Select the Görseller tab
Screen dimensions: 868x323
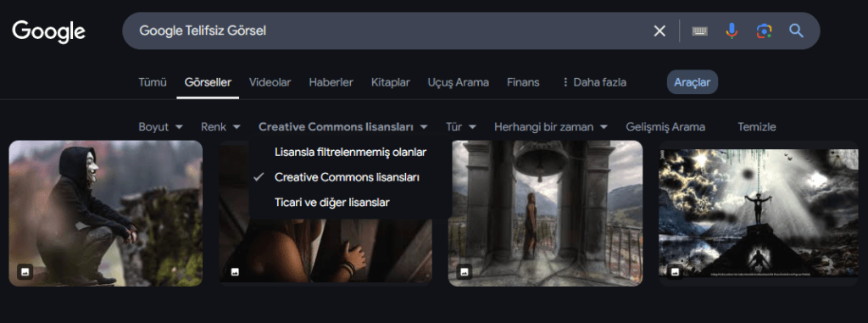point(209,82)
